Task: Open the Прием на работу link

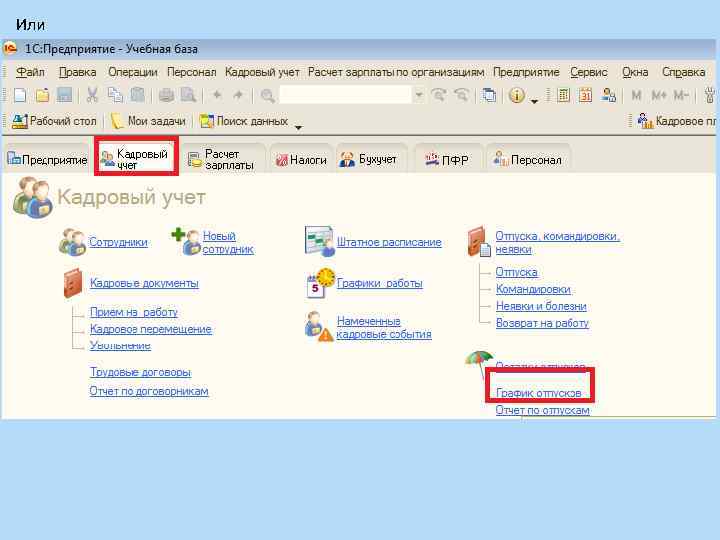Action: click(x=134, y=312)
